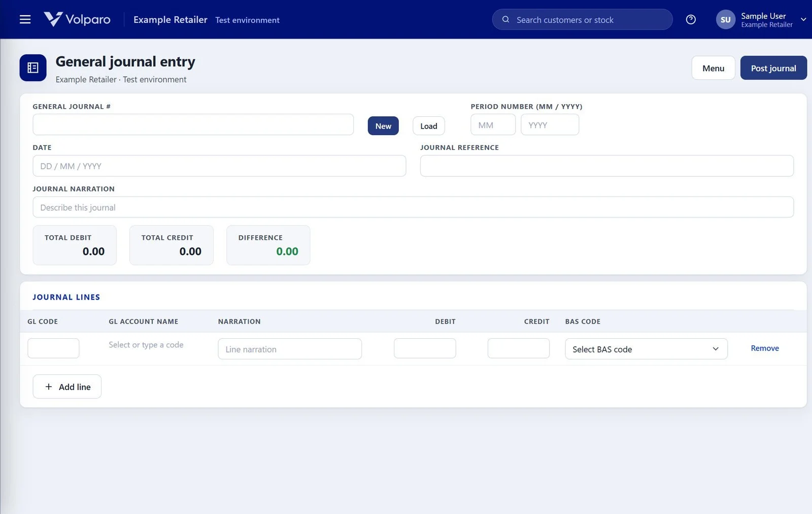
Task: Click the Load journal button
Action: click(x=428, y=126)
